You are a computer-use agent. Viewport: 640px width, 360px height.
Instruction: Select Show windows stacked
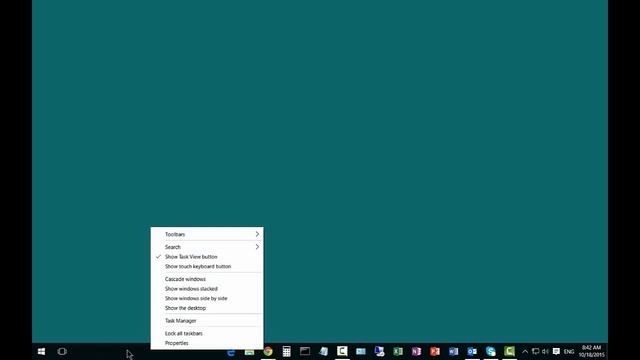tap(207, 289)
